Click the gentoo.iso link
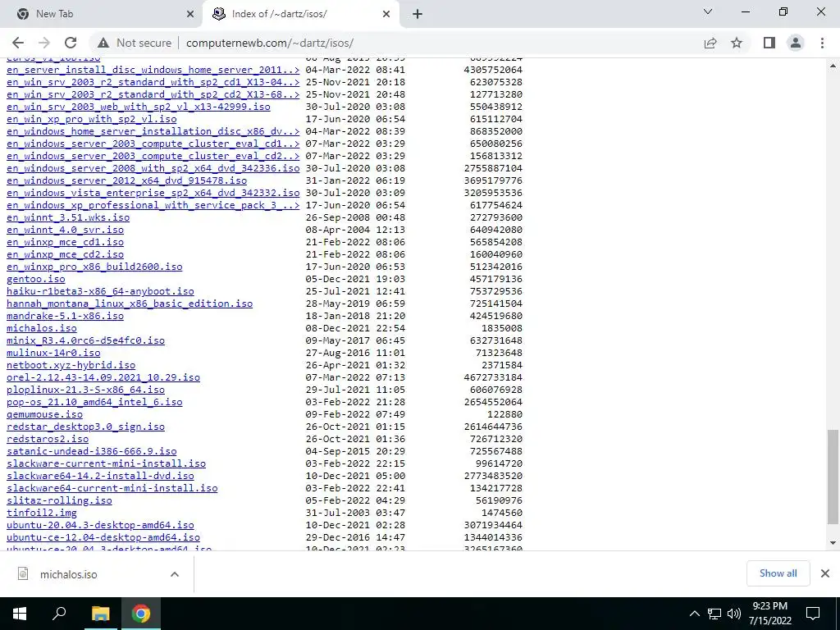 click(x=36, y=279)
